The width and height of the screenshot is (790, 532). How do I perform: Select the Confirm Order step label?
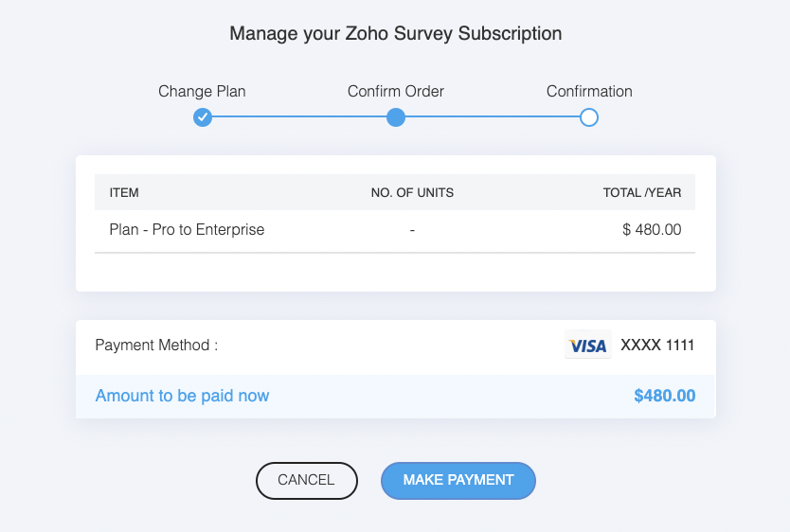(396, 92)
